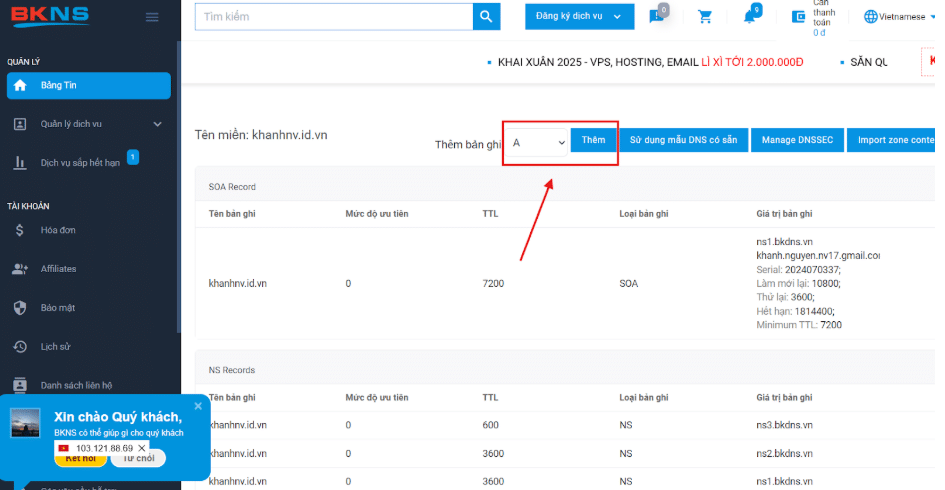The image size is (945, 490).
Task: Open the Vietnamese language selector
Action: 900,17
